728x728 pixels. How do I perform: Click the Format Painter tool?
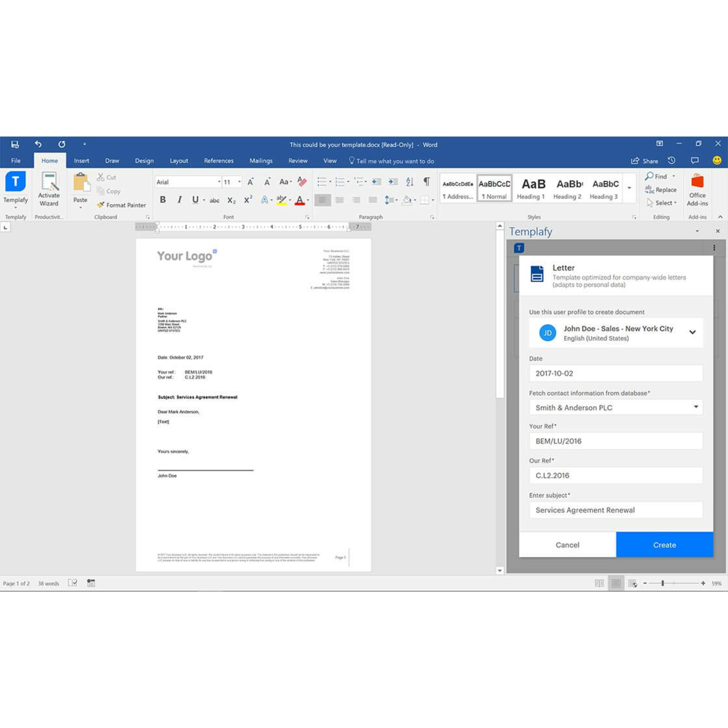tap(121, 205)
